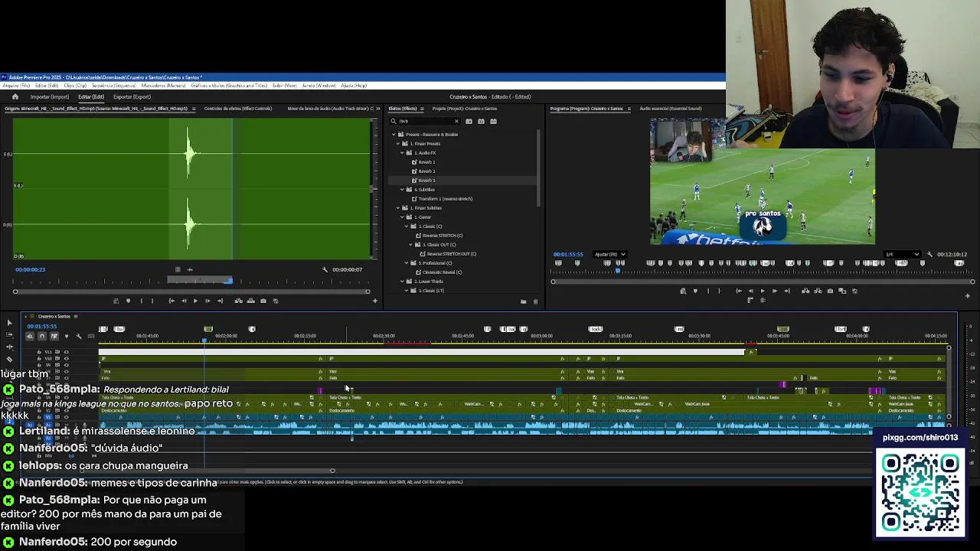Select the Selection tool in the toolbar
980x551 pixels.
pyautogui.click(x=9, y=323)
